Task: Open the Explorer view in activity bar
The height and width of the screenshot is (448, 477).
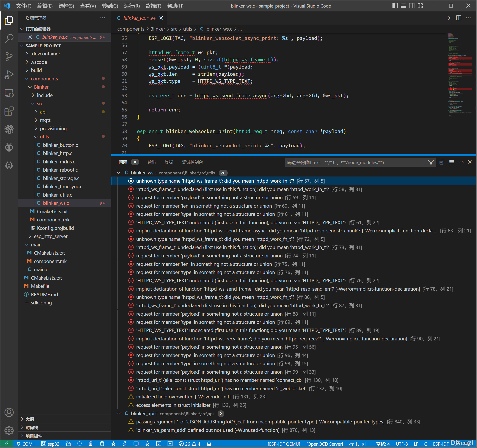Action: coord(9,20)
